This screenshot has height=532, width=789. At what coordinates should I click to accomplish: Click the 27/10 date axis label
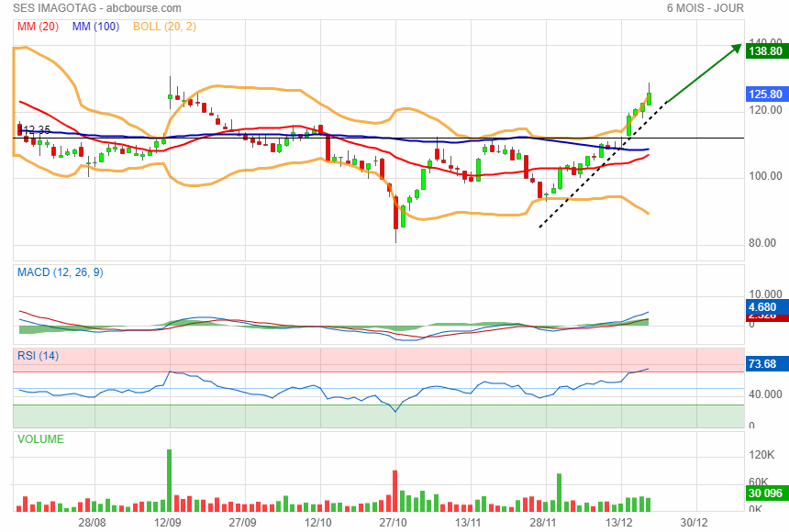[393, 523]
